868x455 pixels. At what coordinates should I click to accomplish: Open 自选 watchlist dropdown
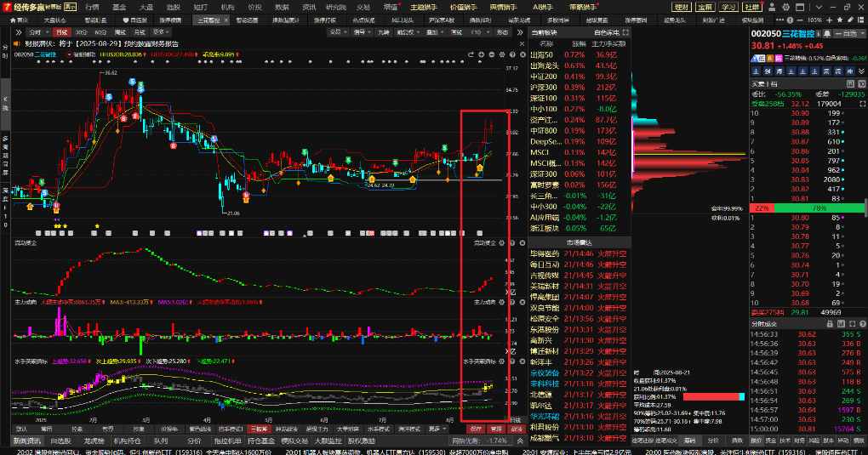(x=852, y=34)
